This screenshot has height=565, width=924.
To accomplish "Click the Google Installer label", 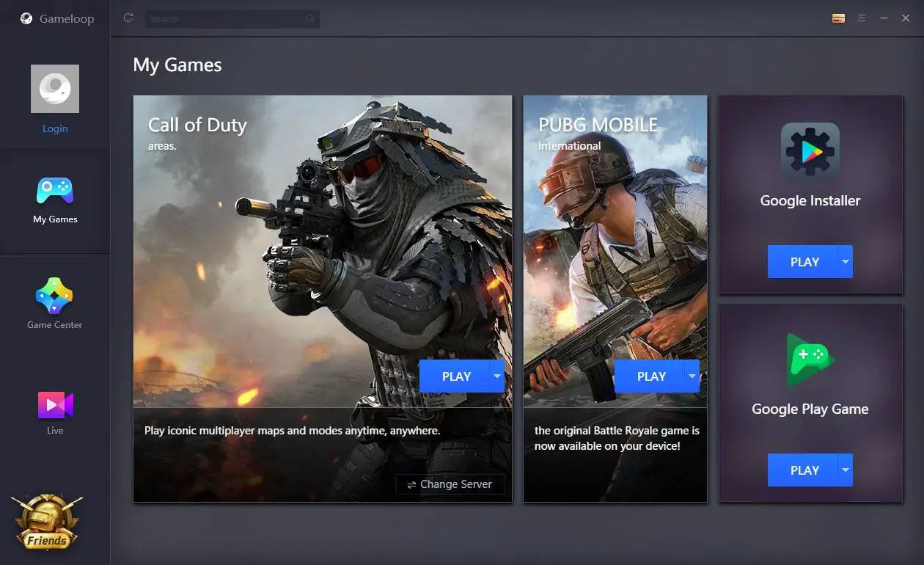I will click(810, 200).
